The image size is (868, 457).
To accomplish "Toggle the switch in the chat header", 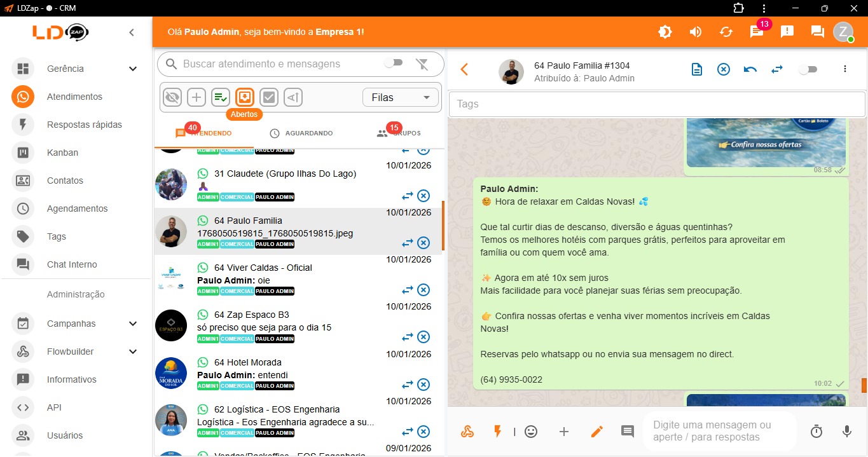I will [x=808, y=69].
